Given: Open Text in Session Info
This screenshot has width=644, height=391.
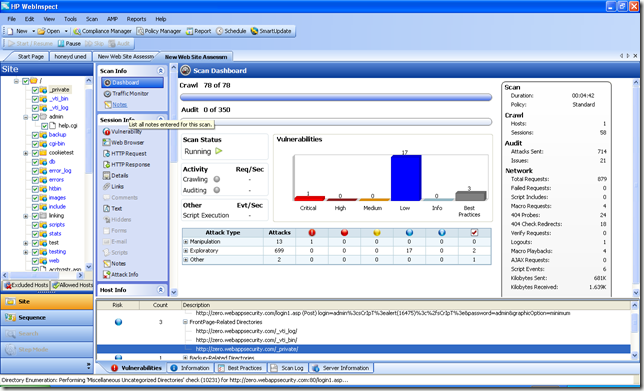Looking at the screenshot, I should pyautogui.click(x=112, y=209).
